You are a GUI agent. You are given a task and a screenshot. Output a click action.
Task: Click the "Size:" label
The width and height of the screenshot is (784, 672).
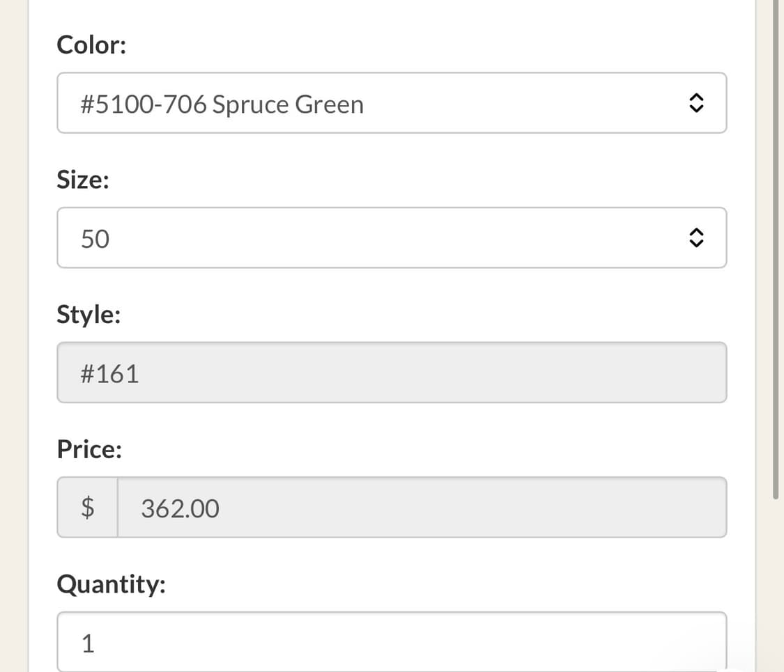[x=83, y=180]
